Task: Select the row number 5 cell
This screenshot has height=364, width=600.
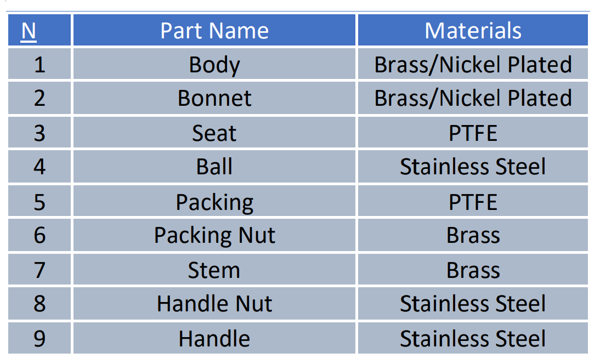Action: [39, 202]
